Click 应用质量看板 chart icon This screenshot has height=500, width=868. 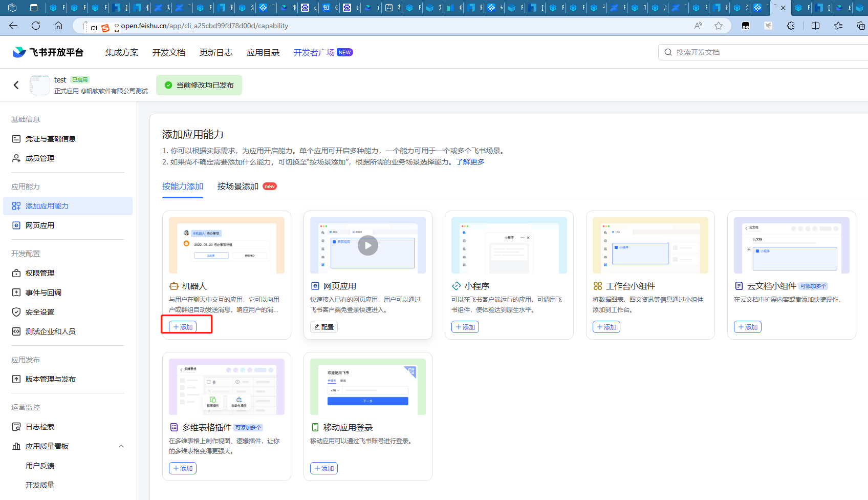16,446
